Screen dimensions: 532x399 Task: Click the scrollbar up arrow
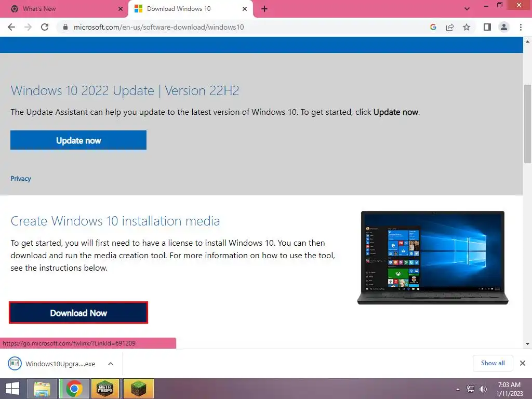tap(527, 42)
